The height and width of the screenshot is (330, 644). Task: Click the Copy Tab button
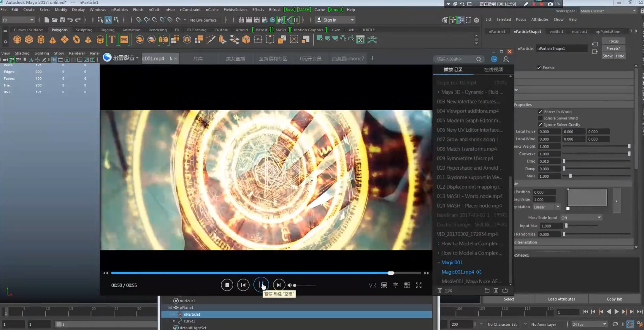coord(614,299)
